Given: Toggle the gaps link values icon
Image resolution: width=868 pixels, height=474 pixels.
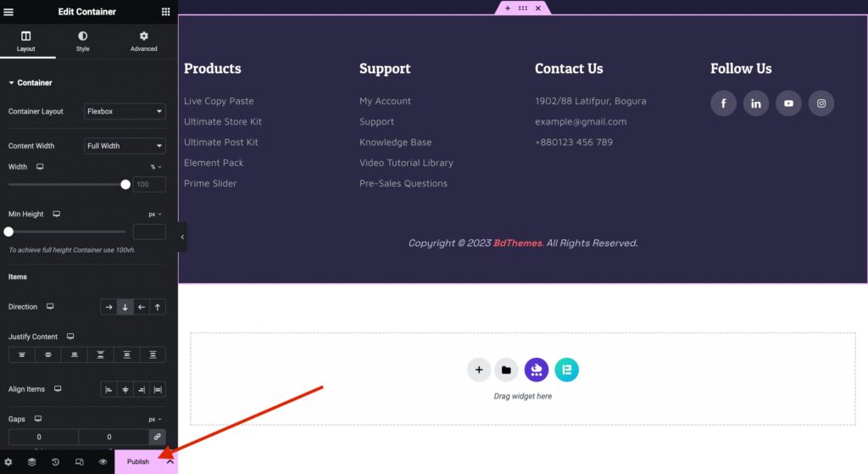Looking at the screenshot, I should click(x=157, y=437).
